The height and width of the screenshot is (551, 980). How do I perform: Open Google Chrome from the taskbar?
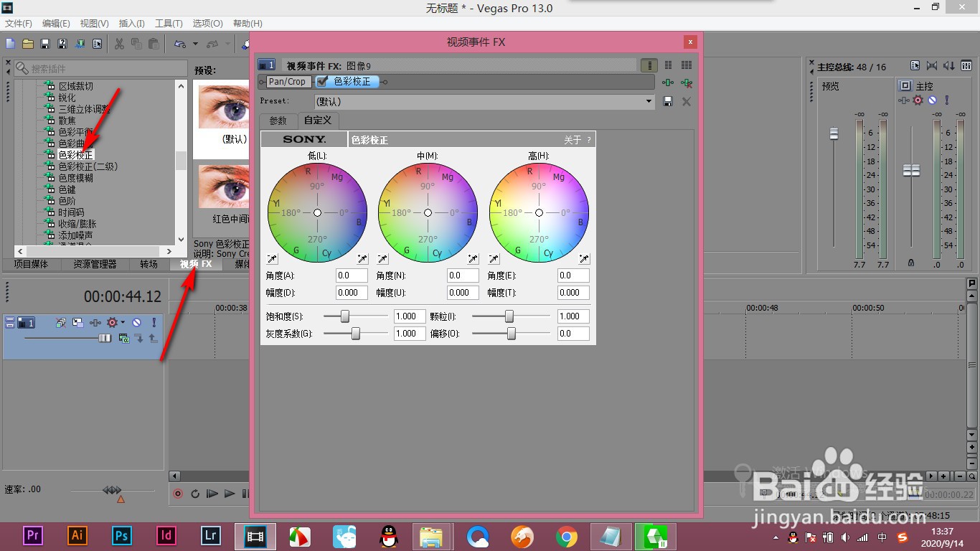tap(567, 535)
